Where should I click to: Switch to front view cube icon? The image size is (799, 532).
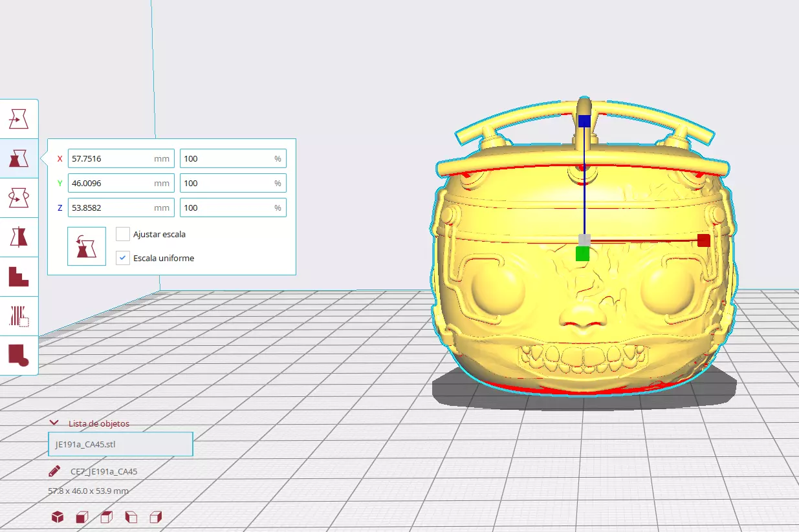point(82,516)
